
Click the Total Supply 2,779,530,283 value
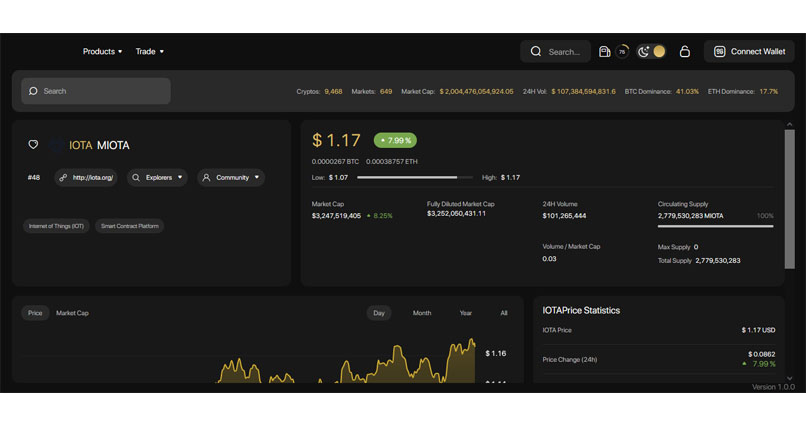coord(718,260)
